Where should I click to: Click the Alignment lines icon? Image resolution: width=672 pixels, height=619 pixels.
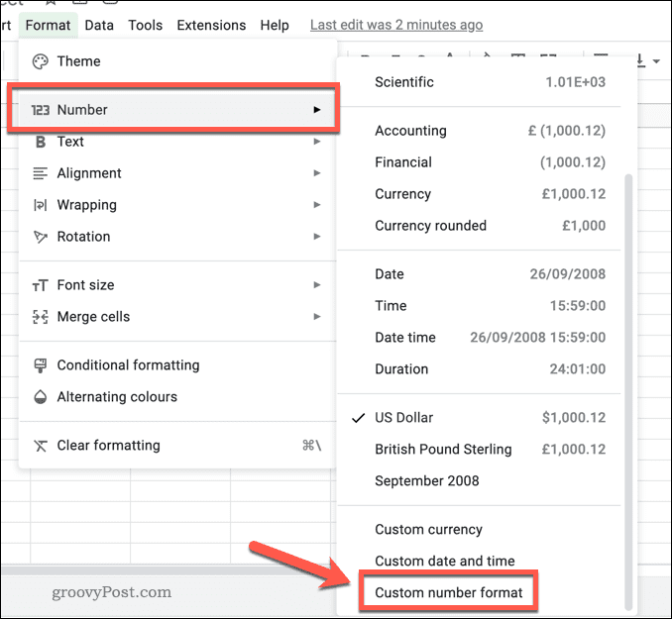(x=41, y=173)
